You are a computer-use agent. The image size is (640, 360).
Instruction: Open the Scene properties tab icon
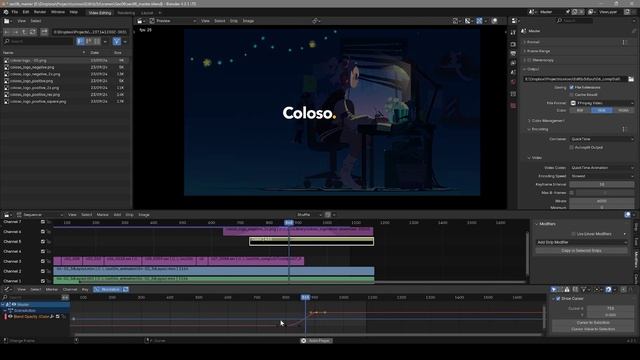click(x=513, y=72)
